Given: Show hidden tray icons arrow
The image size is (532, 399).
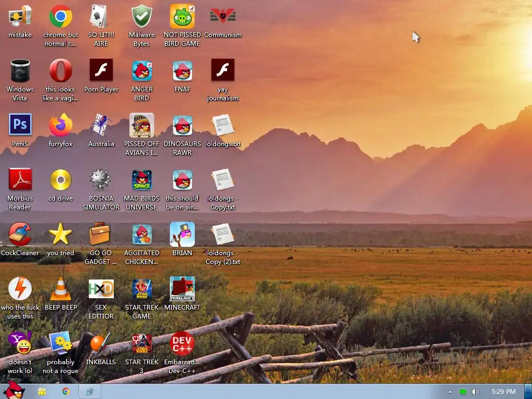Looking at the screenshot, I should click(x=450, y=392).
